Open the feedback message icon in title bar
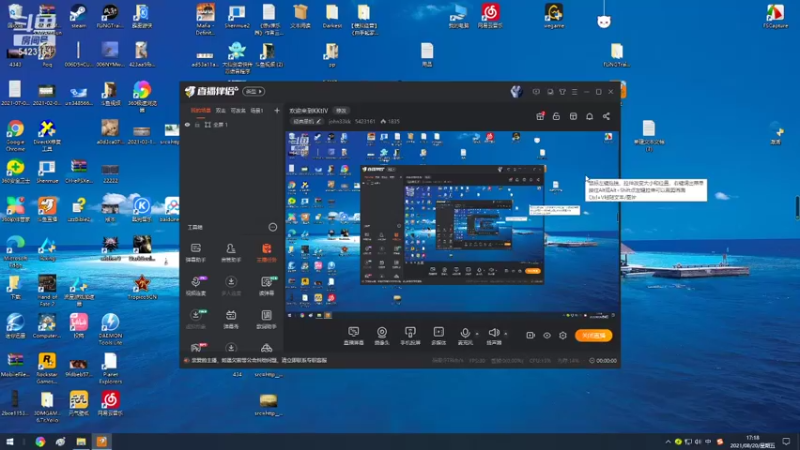Screen dimensions: 800x450 coord(536,92)
